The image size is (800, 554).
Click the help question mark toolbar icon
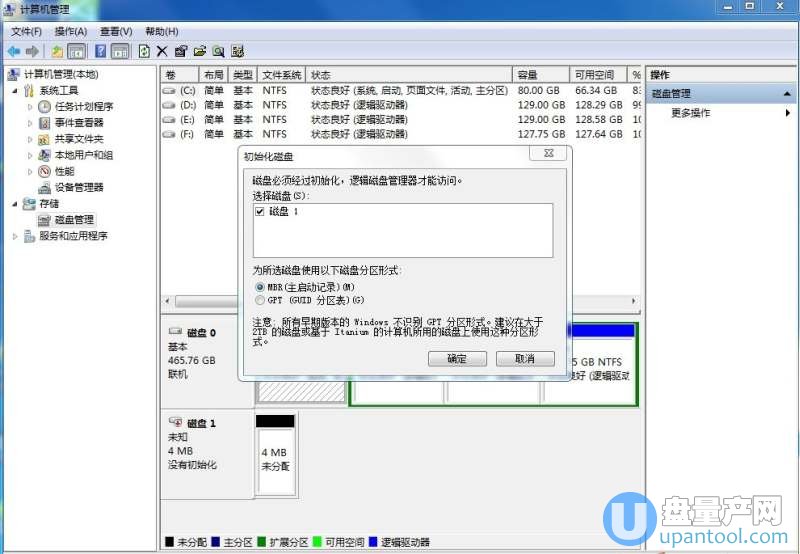[x=101, y=51]
